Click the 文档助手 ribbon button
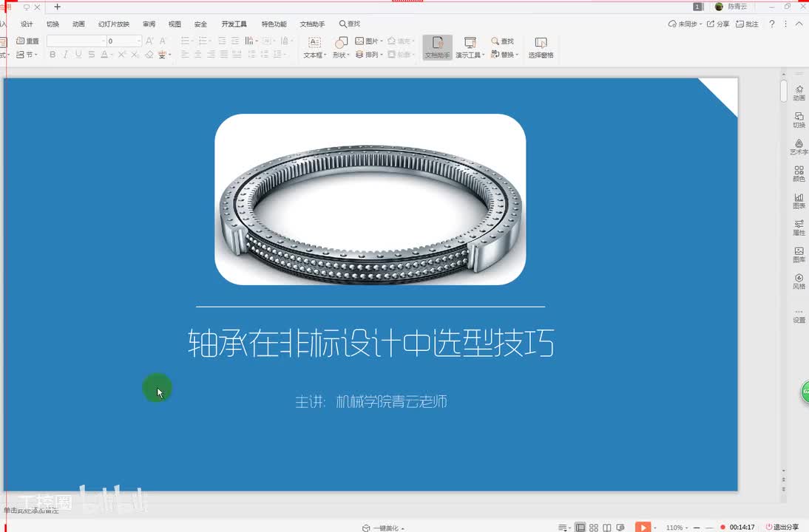This screenshot has height=532, width=809. 438,47
